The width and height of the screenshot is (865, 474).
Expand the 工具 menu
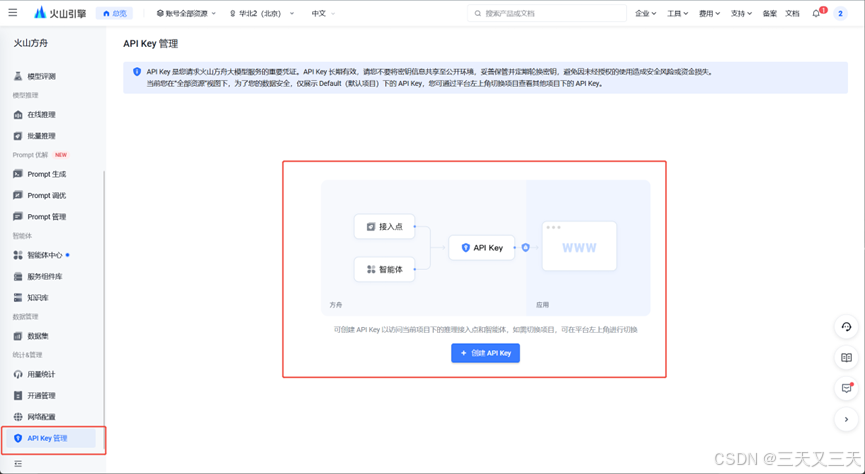coord(677,13)
